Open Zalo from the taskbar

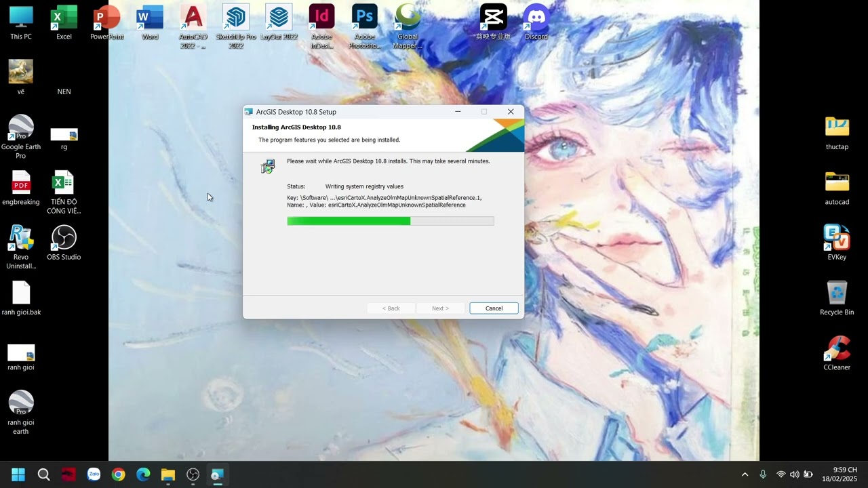(94, 474)
